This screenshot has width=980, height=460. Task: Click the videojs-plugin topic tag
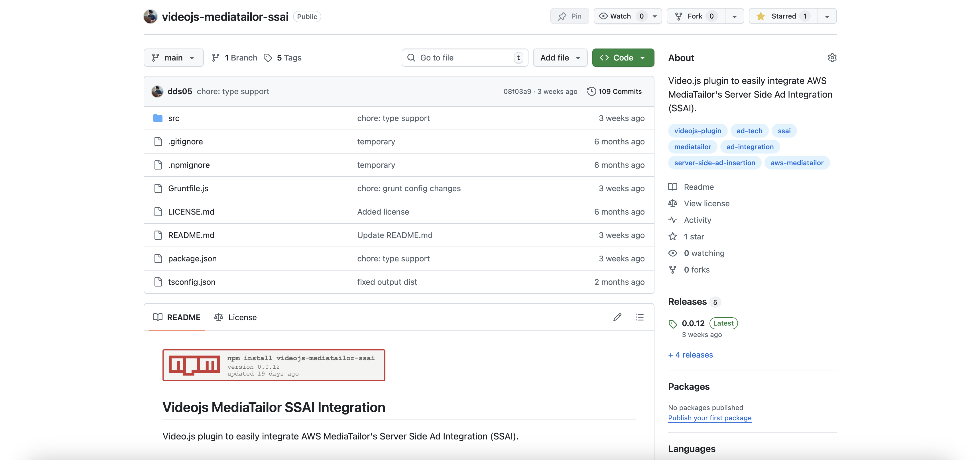coord(697,131)
